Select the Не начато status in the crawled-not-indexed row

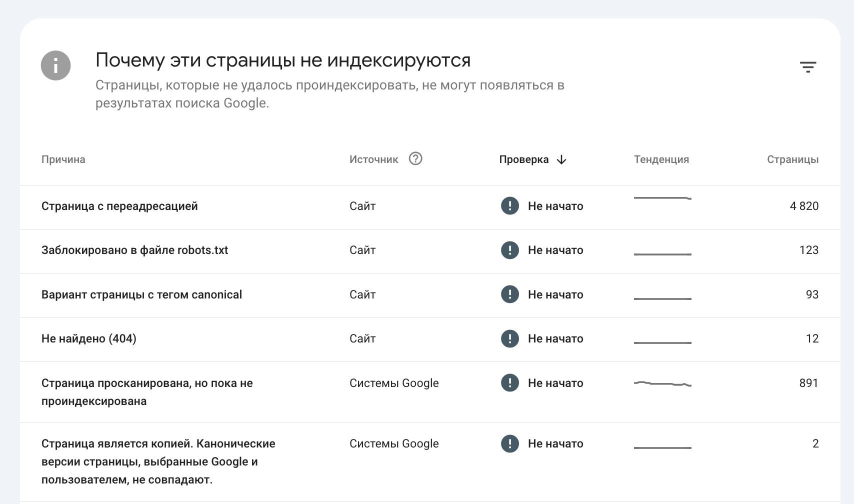[x=555, y=383]
